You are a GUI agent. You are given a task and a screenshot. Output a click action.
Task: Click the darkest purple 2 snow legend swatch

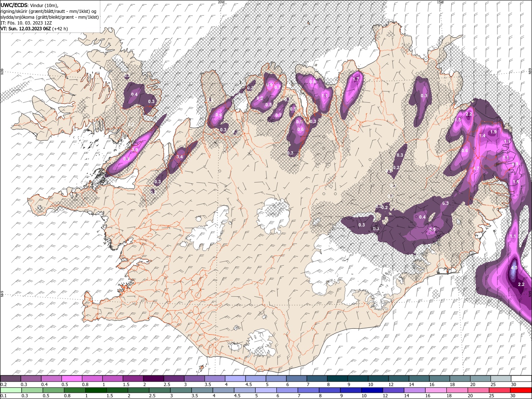[154, 379]
